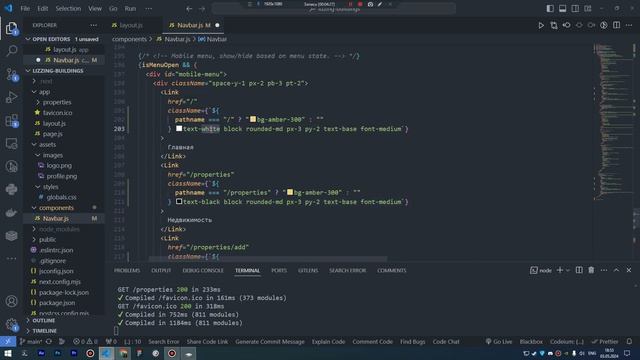
Task: Click the code minimap overview
Action: click(x=612, y=122)
